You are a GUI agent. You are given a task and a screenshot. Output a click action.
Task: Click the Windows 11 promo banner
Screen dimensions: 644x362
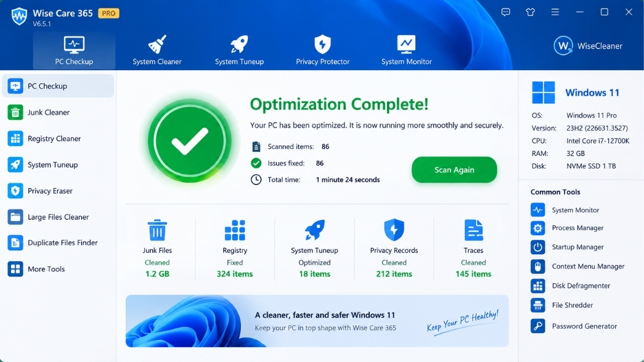pos(317,321)
